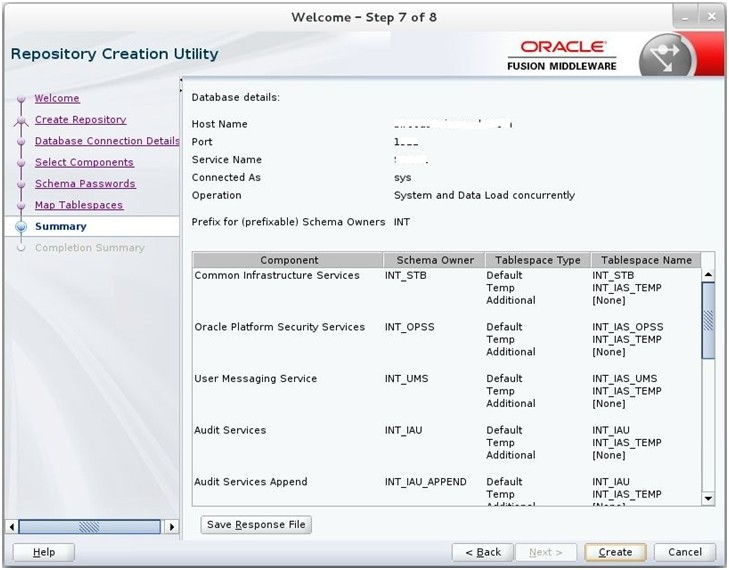Click the 'sys' Connected As value
The height and width of the screenshot is (570, 729).
[403, 178]
